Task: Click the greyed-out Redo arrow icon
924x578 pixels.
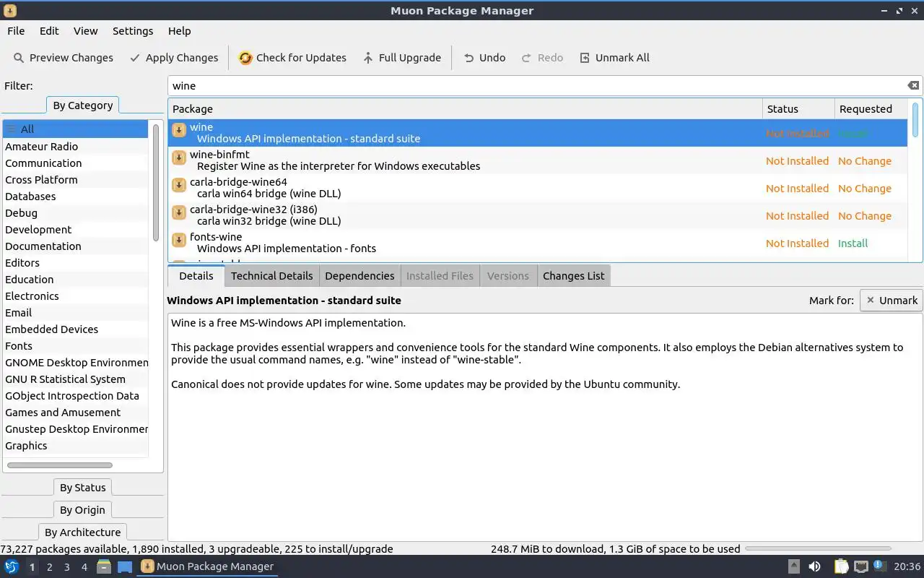Action: point(526,58)
